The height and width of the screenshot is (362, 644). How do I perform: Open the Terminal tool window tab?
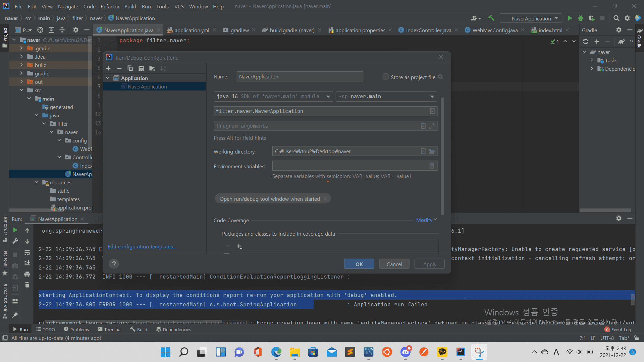tap(110, 329)
